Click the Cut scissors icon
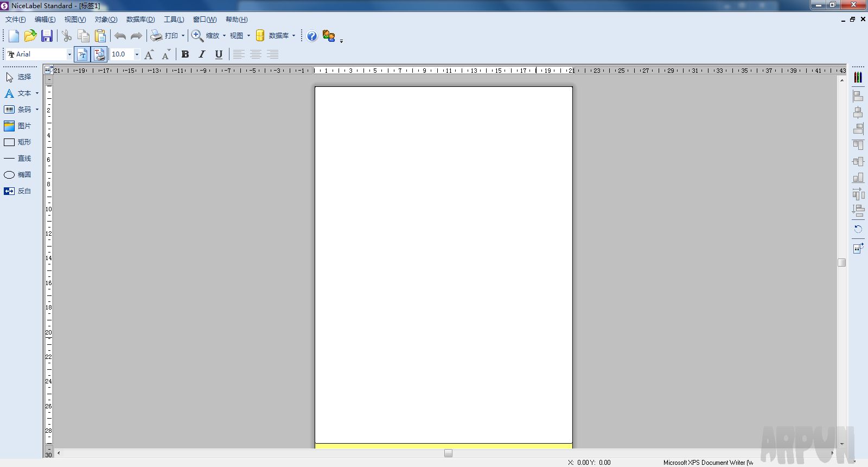Screen dimensions: 868x467 pyautogui.click(x=67, y=36)
